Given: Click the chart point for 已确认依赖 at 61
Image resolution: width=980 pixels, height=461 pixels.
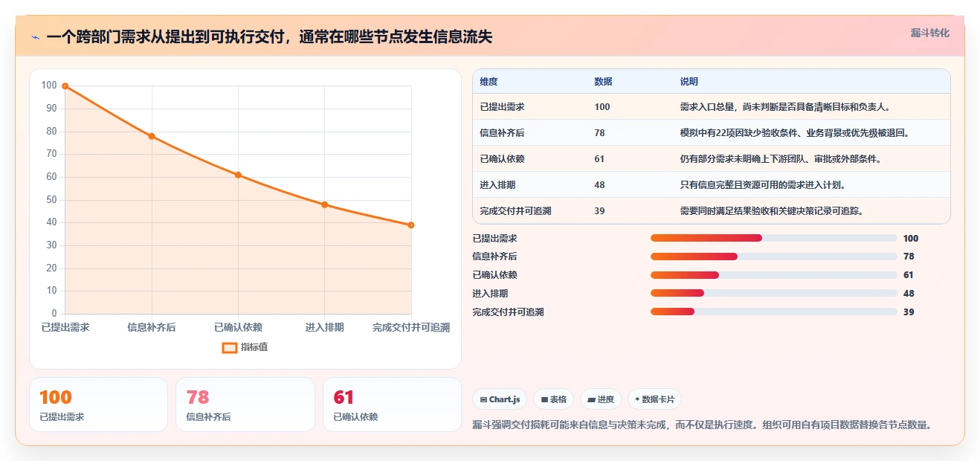Looking at the screenshot, I should (238, 175).
